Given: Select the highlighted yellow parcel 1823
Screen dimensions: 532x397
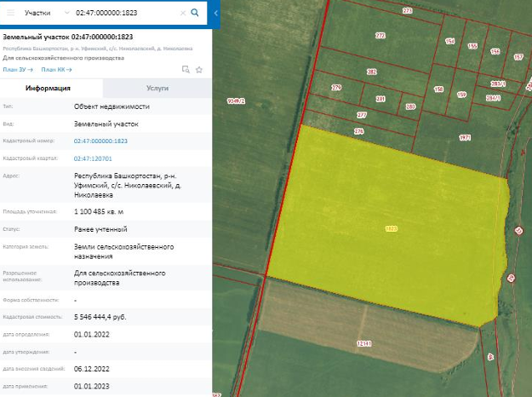Looking at the screenshot, I should [x=391, y=228].
